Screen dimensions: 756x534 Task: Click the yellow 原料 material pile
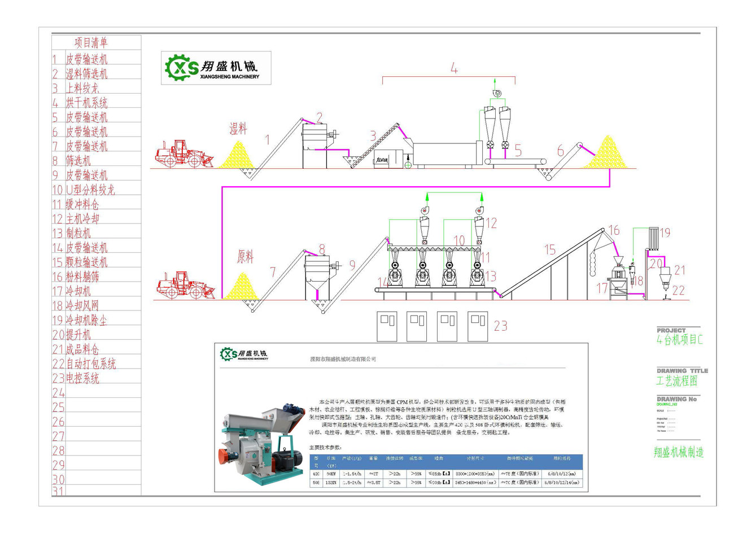tap(242, 287)
